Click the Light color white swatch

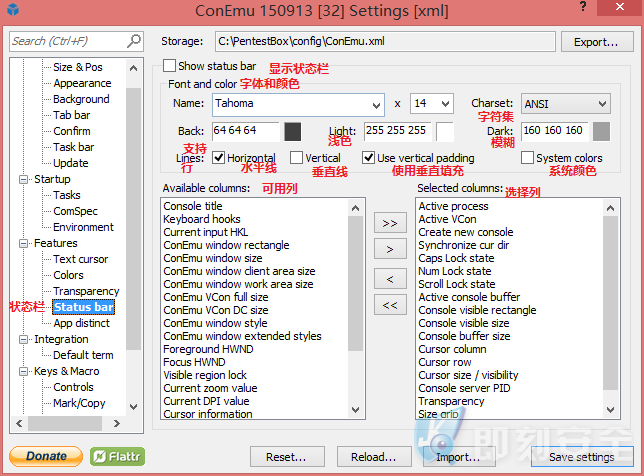pyautogui.click(x=445, y=131)
